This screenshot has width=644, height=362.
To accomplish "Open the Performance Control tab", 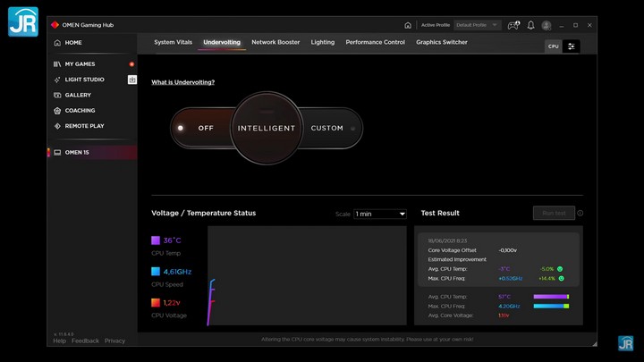I will coord(375,42).
